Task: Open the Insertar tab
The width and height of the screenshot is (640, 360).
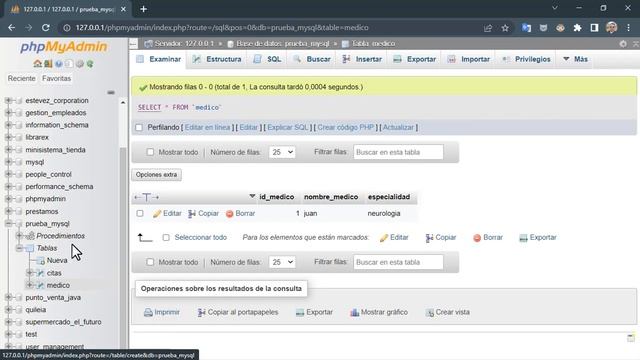Action: coord(362,59)
